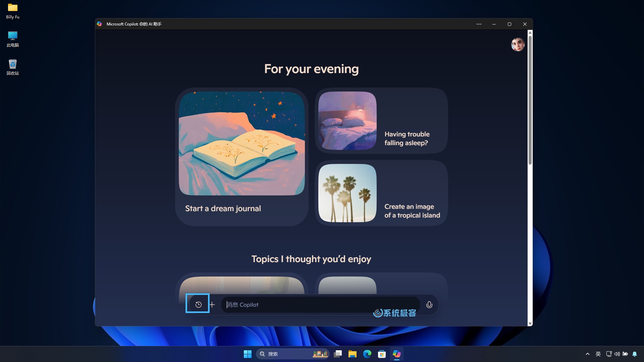Toggle the language/input indicator in taskbar
This screenshot has height=362, width=644.
pyautogui.click(x=597, y=354)
